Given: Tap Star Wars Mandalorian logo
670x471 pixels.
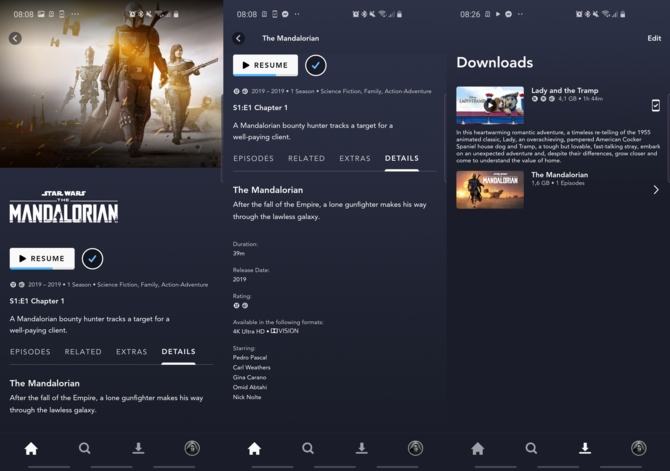Looking at the screenshot, I should click(x=64, y=207).
